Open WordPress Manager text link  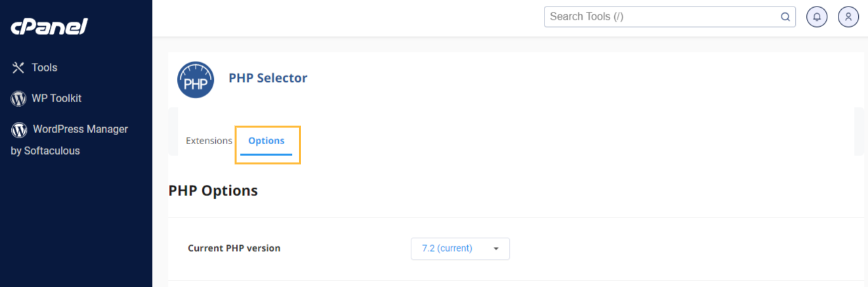(x=80, y=129)
